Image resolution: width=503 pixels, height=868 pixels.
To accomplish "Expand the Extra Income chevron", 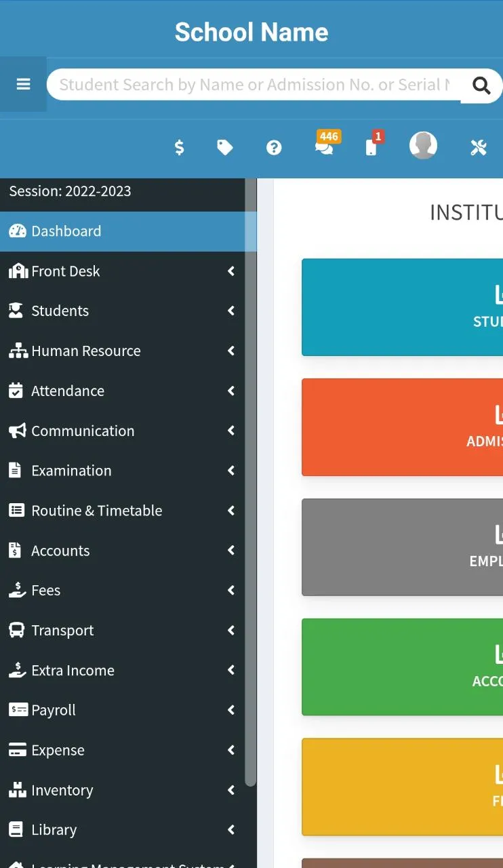I will click(231, 670).
